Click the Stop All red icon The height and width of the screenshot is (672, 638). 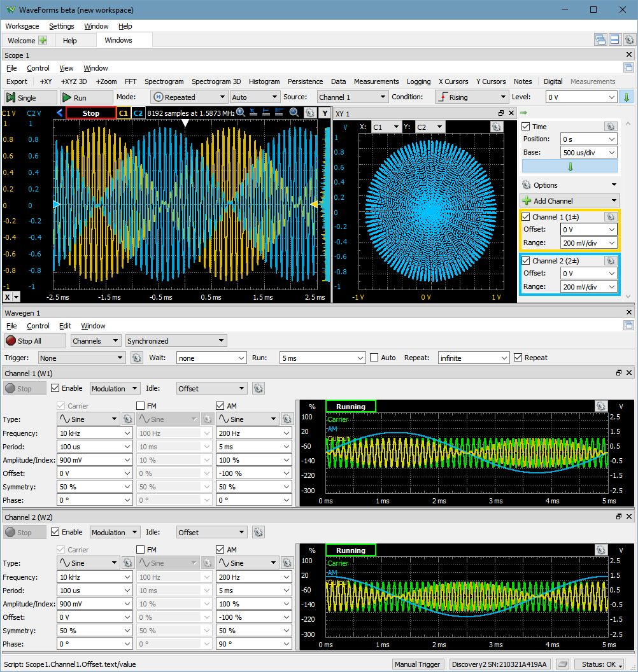click(11, 340)
